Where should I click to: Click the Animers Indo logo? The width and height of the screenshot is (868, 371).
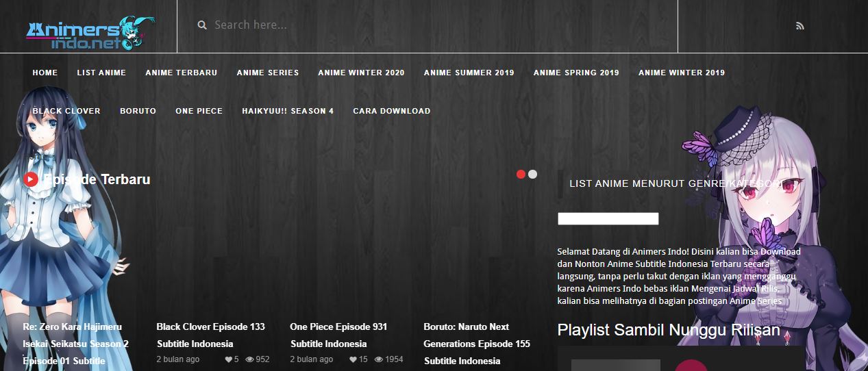tap(89, 33)
